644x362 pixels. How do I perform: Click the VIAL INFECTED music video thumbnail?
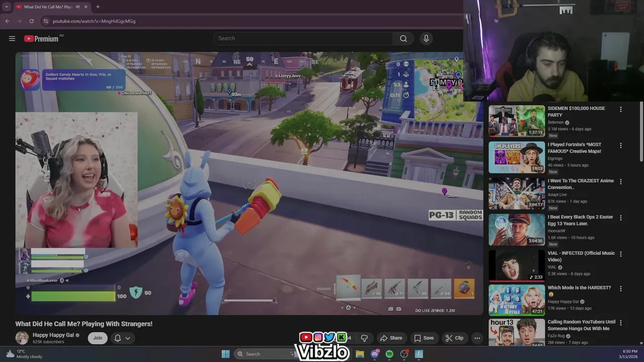tap(517, 265)
